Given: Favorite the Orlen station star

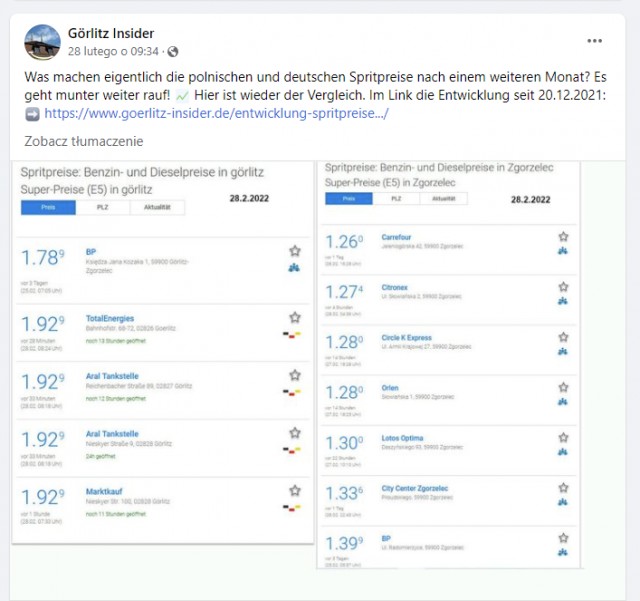Looking at the screenshot, I should point(563,387).
